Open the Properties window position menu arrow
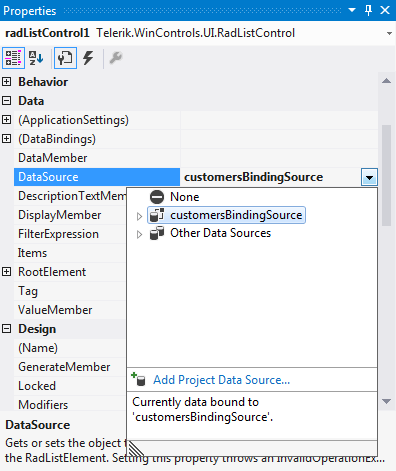 click(x=352, y=10)
